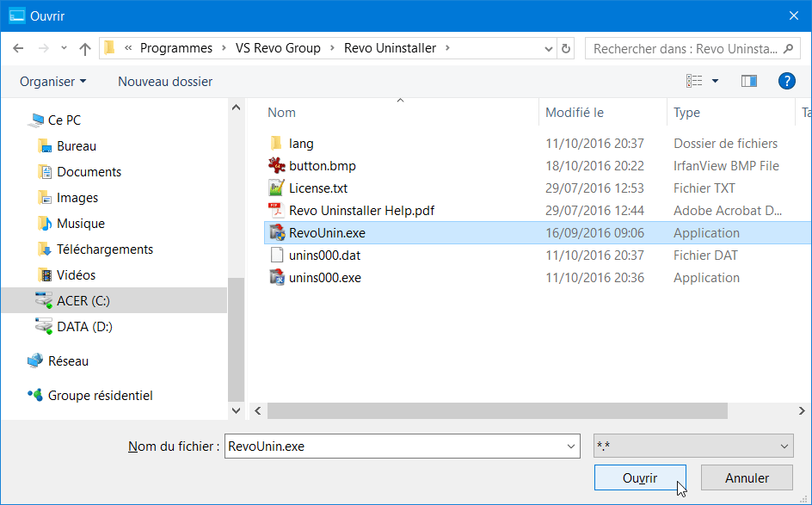Open the view options dropdown arrow
The image size is (812, 505).
(x=715, y=81)
